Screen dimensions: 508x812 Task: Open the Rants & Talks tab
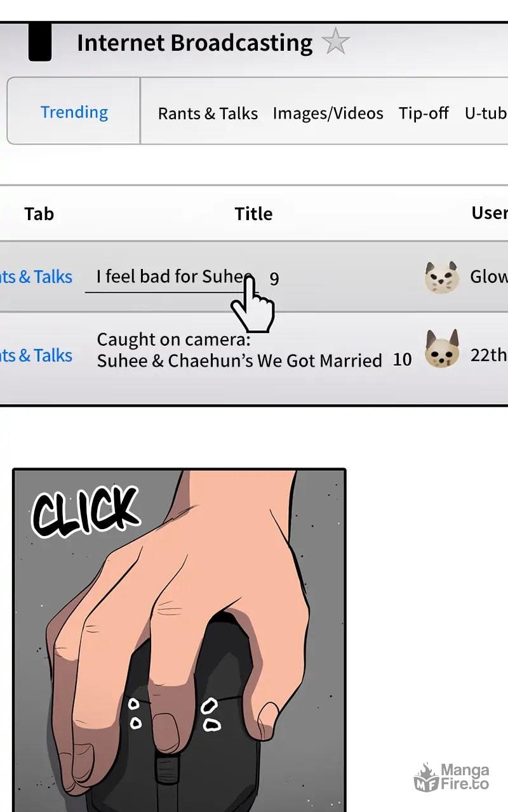coord(208,114)
